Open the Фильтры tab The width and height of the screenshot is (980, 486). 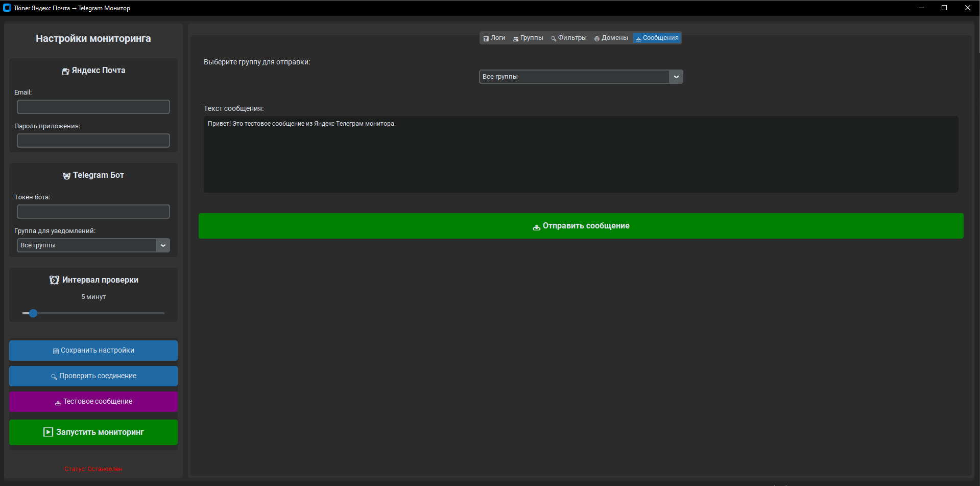568,38
